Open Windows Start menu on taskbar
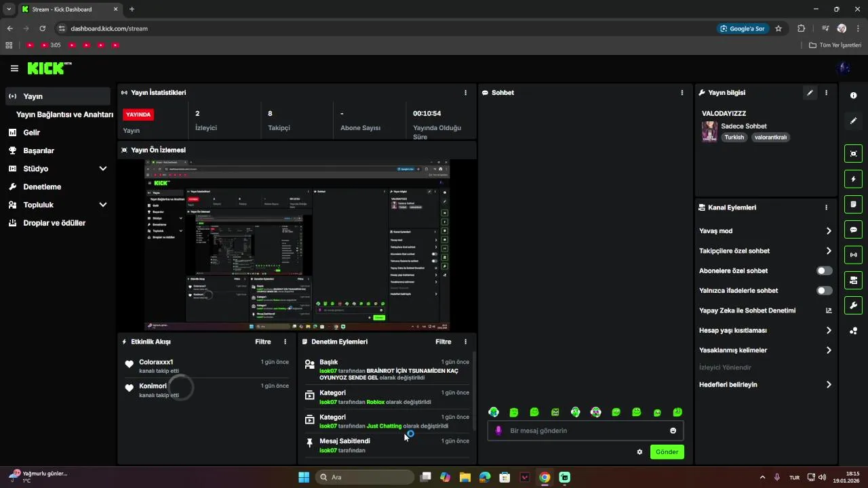The width and height of the screenshot is (868, 488). 304,477
